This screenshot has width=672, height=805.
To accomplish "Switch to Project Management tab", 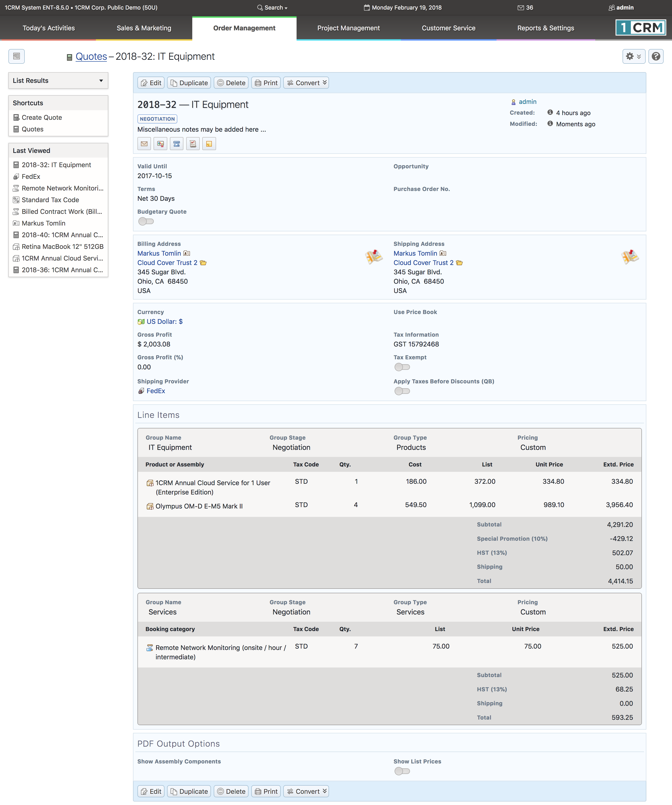I will tap(349, 28).
